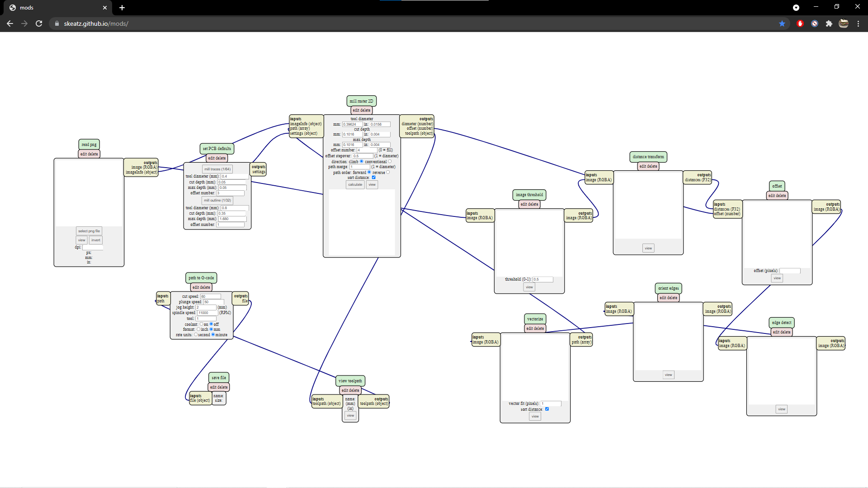868x488 pixels.
Task: Click the threshold (0-1) input field
Action: coord(542,279)
